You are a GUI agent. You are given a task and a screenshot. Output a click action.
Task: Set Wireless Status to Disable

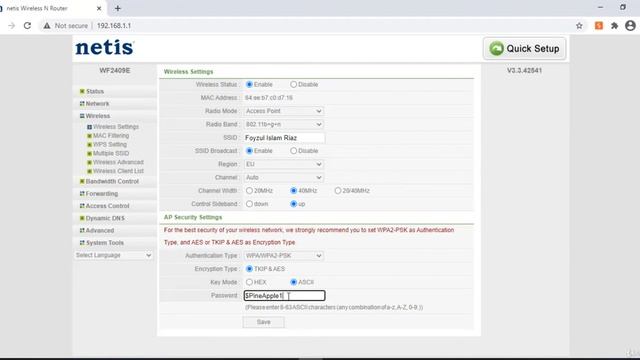pos(293,84)
